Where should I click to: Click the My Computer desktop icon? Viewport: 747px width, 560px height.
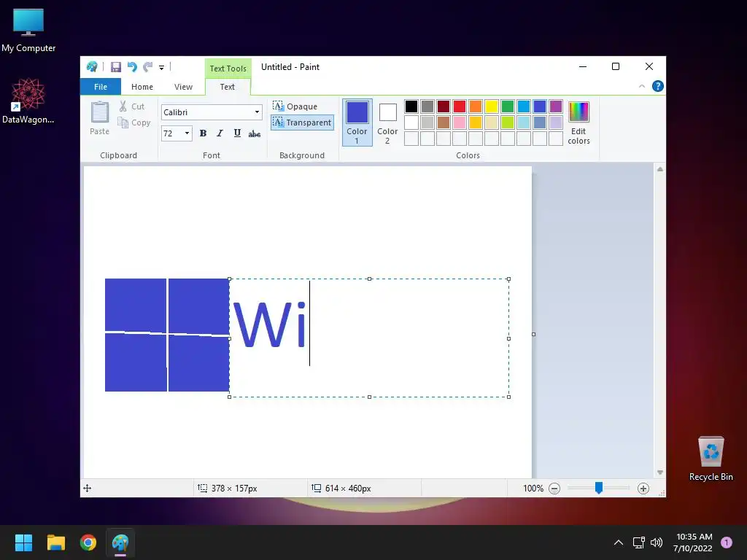[28, 31]
